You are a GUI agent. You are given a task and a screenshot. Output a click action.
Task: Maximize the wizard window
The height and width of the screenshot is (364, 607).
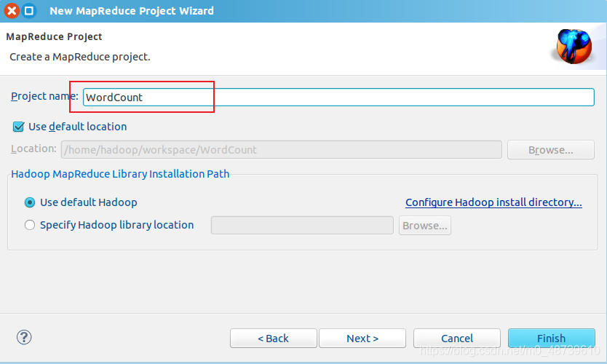[x=29, y=10]
